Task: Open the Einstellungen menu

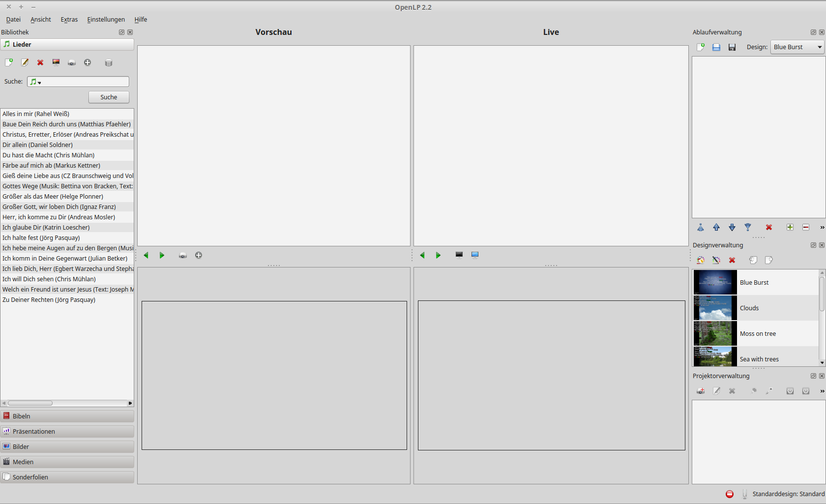Action: coord(106,20)
